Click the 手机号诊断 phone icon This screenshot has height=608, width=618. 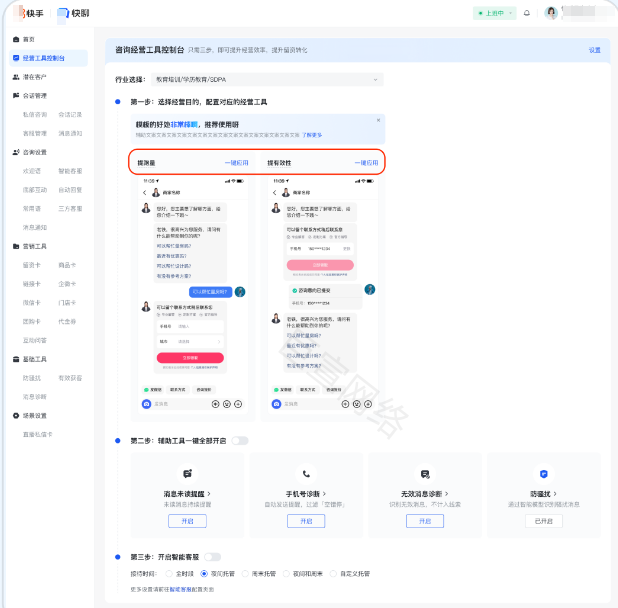point(306,474)
